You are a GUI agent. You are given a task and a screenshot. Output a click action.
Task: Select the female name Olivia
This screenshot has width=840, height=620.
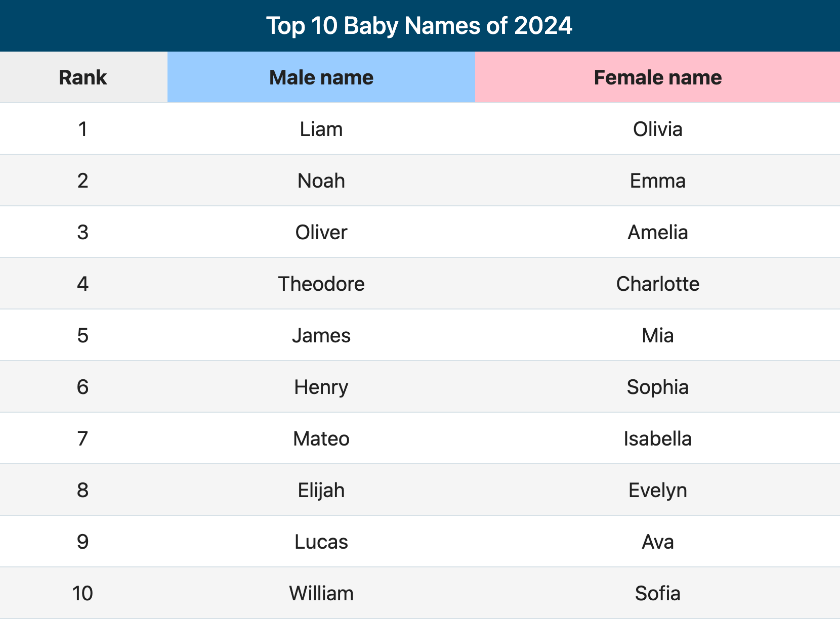[x=658, y=129]
